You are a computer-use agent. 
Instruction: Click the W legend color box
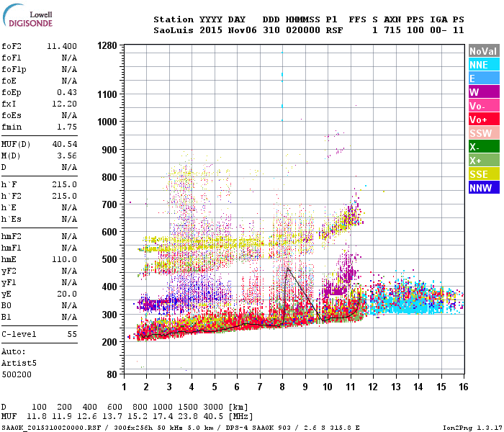484,92
